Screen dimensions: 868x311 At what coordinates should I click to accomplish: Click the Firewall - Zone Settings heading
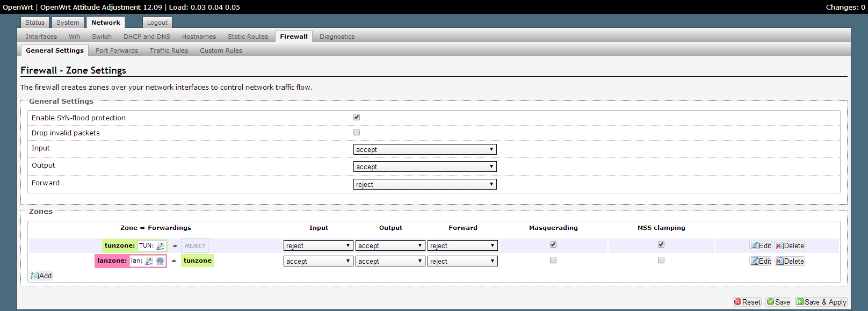(73, 70)
